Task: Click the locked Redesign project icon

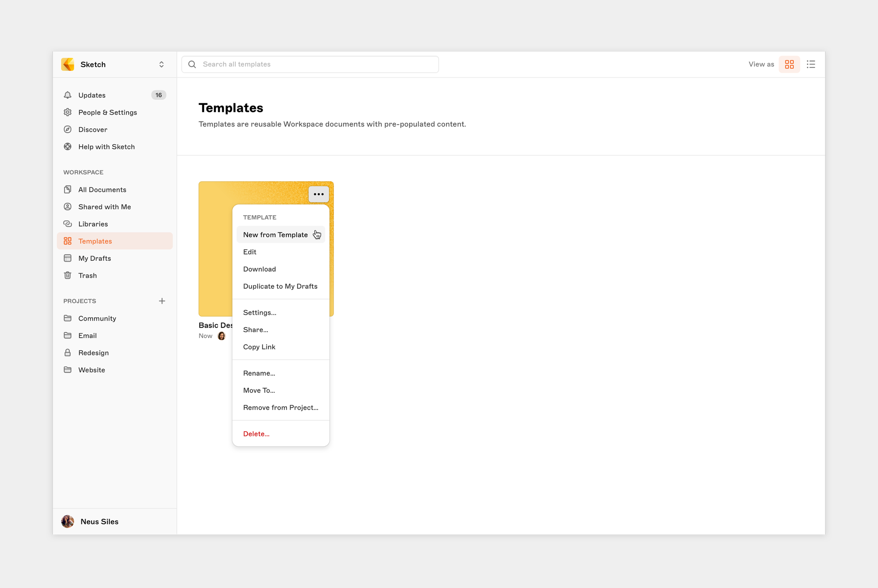Action: [68, 353]
